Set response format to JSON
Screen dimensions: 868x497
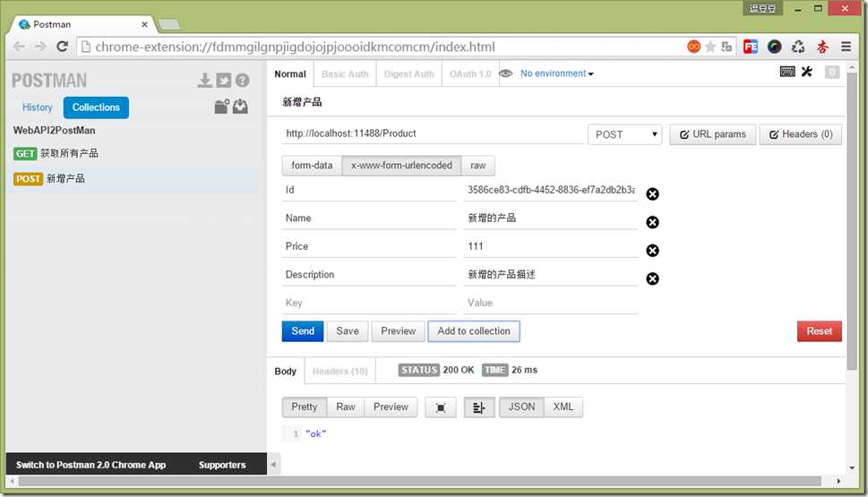point(521,407)
